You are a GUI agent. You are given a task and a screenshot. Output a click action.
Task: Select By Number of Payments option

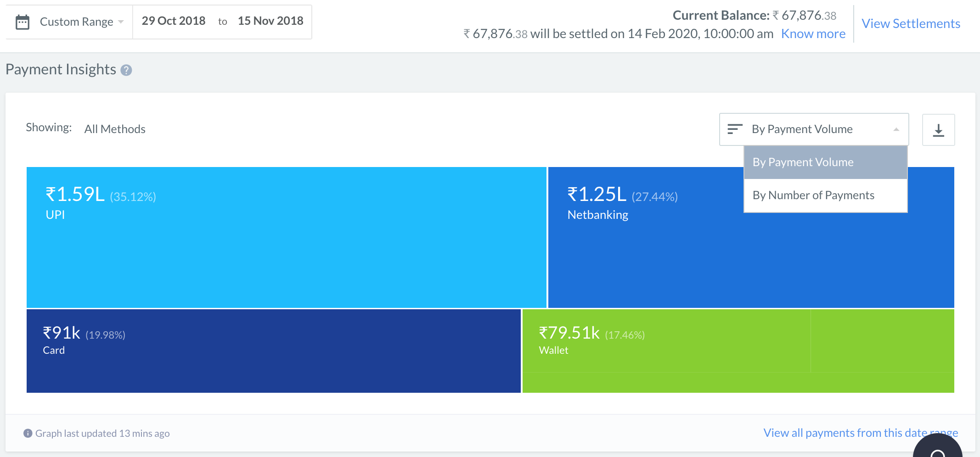tap(825, 195)
